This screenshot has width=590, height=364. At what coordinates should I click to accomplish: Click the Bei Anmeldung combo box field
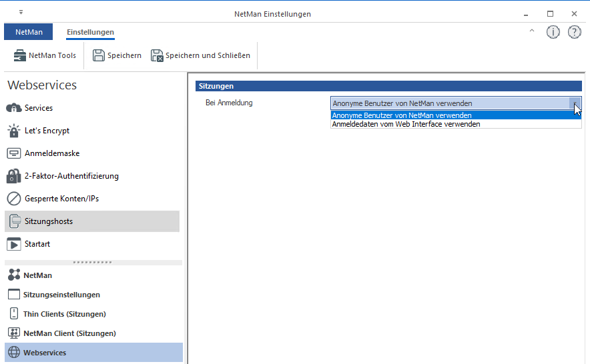[x=456, y=103]
